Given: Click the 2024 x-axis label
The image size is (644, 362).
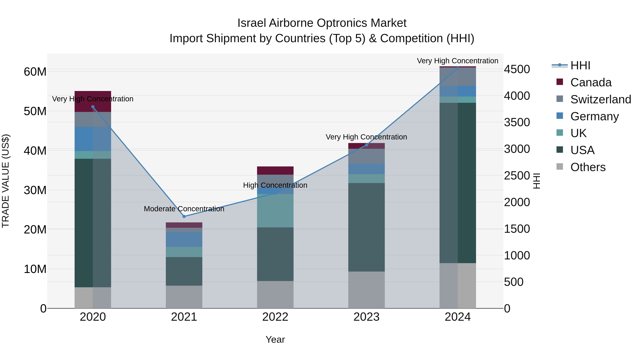Looking at the screenshot, I should [458, 317].
